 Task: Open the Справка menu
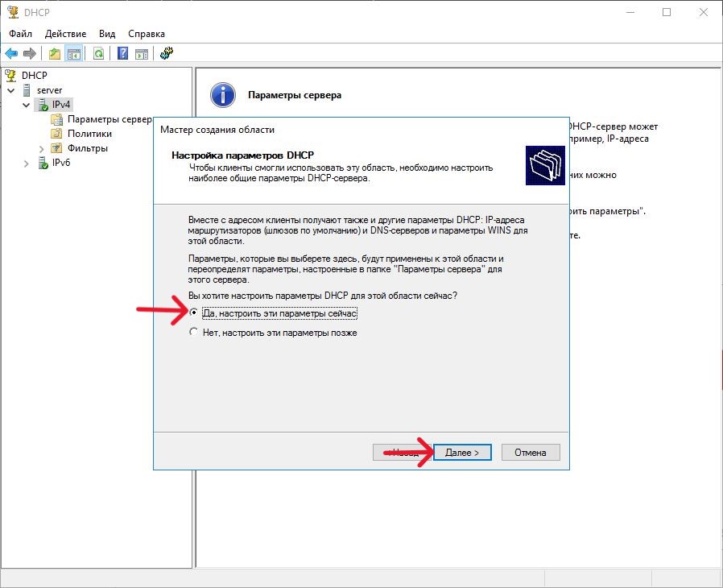[146, 34]
